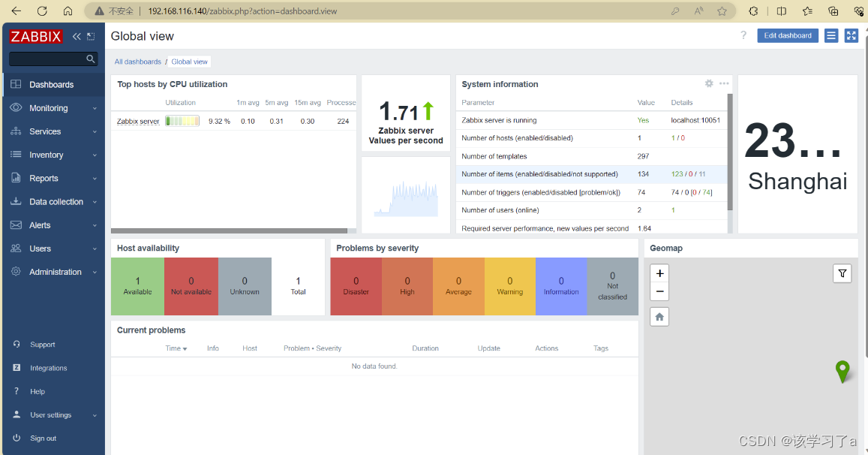Click the Sign out link
The width and height of the screenshot is (868, 455).
[x=44, y=438]
